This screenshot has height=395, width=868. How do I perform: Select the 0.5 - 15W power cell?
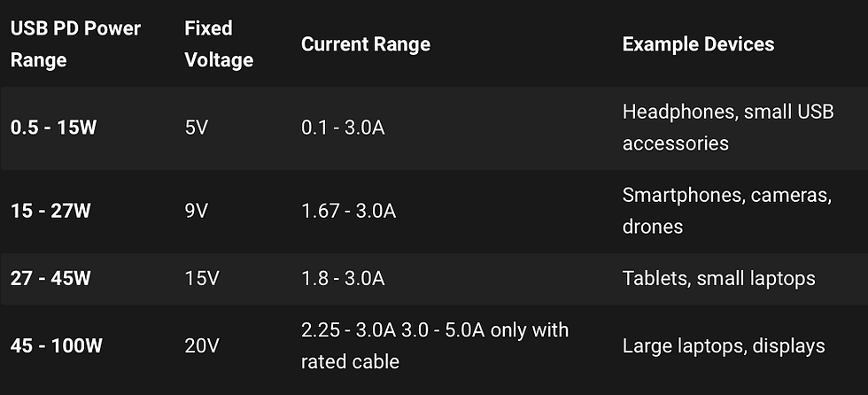pos(54,128)
